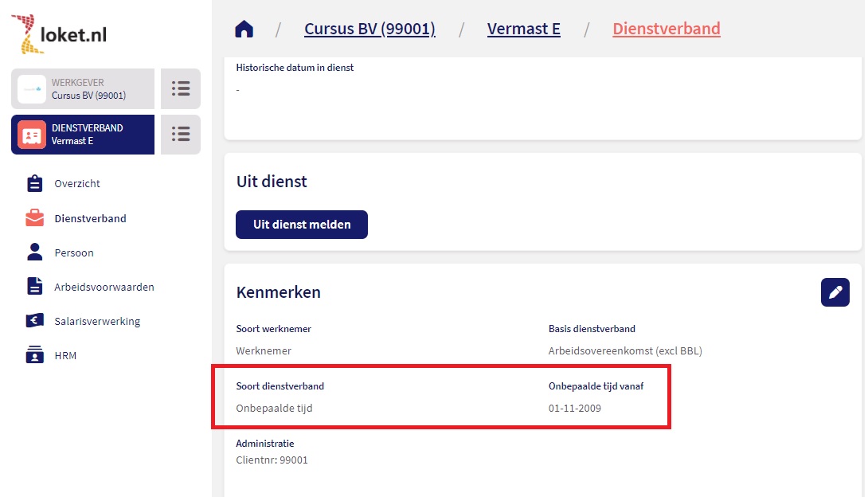Open Cursus BV (99001) breadcrumb link
The image size is (868, 497).
[x=369, y=29]
